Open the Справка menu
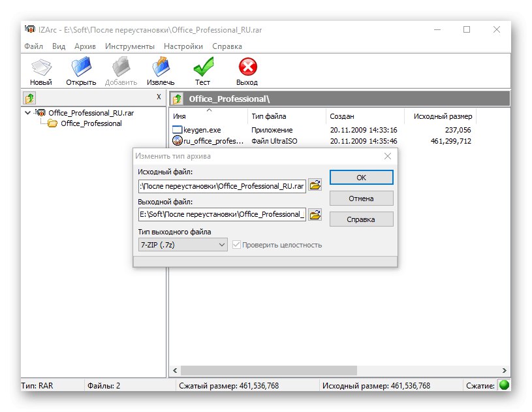532x412 pixels. click(227, 46)
